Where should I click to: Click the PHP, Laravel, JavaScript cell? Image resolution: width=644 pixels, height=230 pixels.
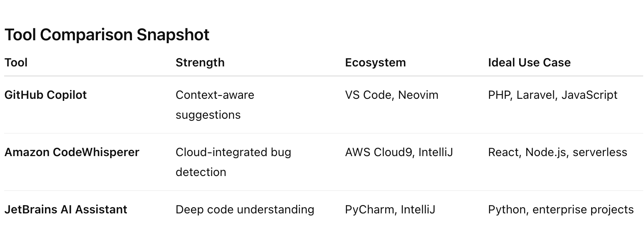[x=552, y=95]
